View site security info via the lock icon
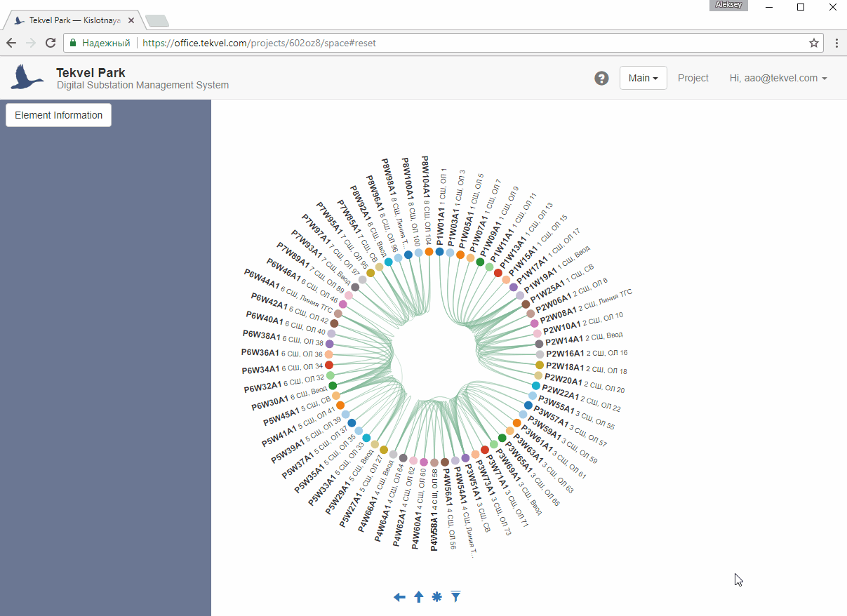The width and height of the screenshot is (847, 616). 72,43
